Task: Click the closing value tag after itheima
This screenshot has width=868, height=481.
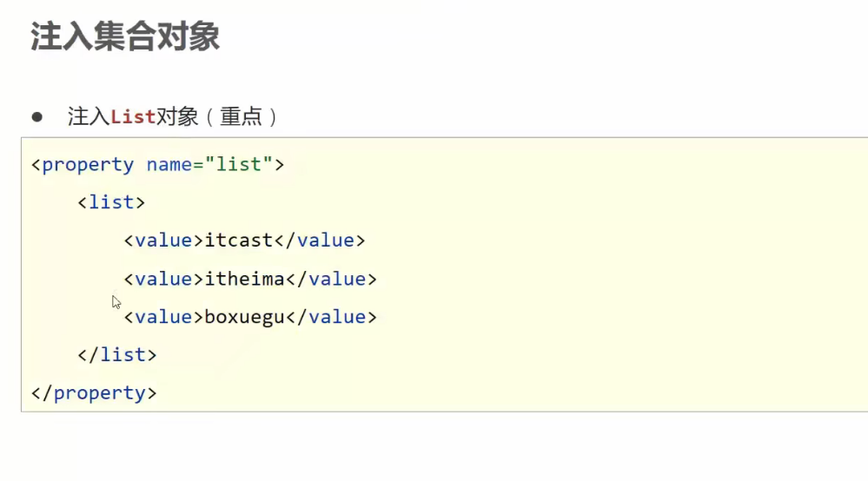Action: pos(337,279)
